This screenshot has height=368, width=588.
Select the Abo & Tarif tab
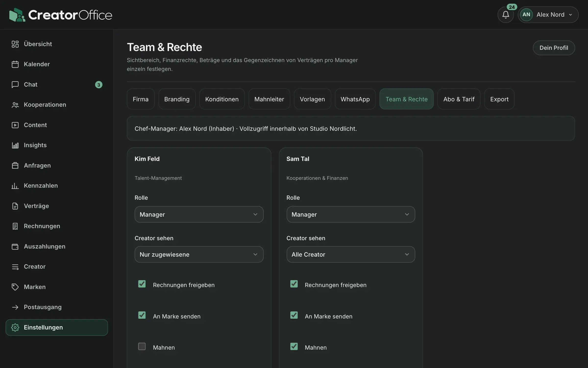coord(459,99)
